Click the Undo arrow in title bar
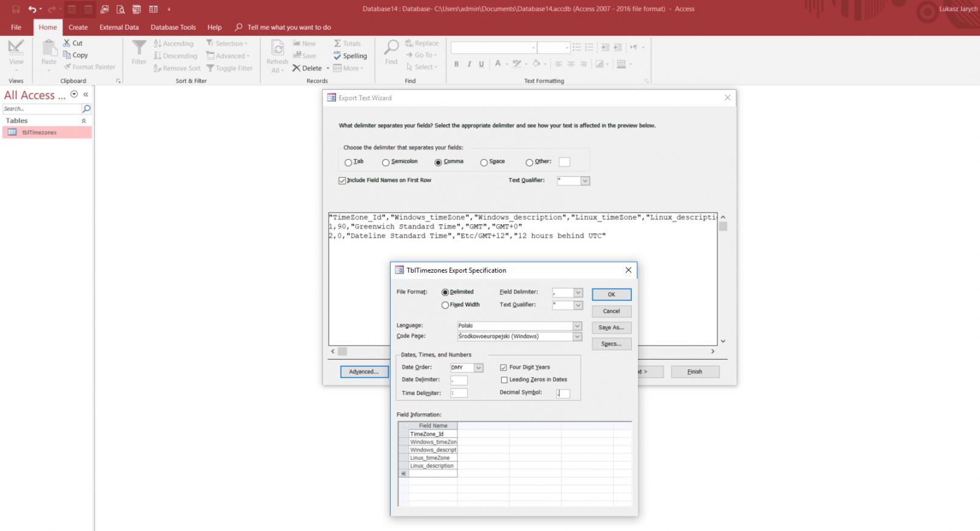Image resolution: width=980 pixels, height=531 pixels. pos(32,9)
